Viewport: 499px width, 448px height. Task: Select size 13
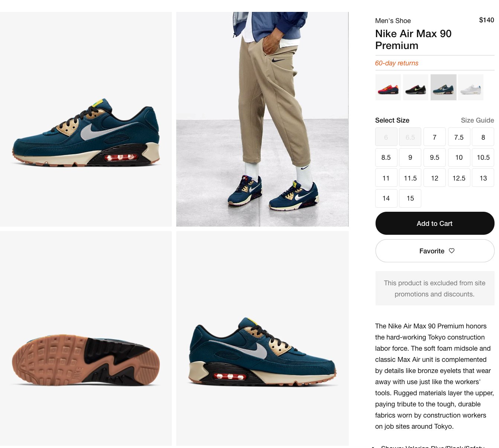483,178
